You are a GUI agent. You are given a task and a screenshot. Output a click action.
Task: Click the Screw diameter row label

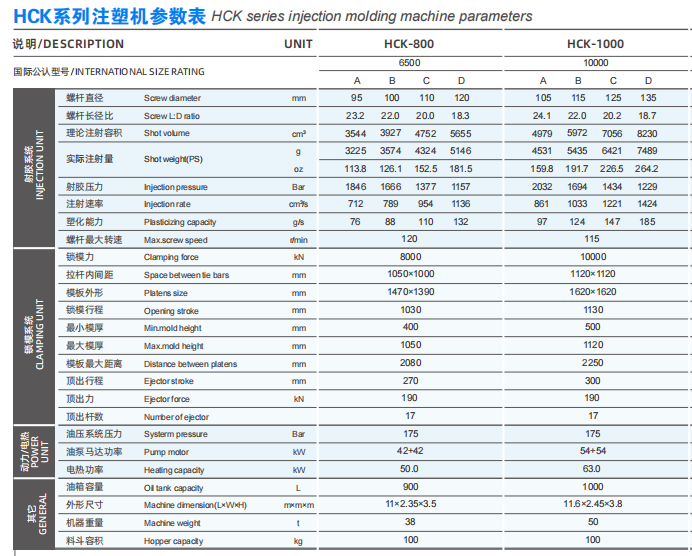(x=172, y=98)
